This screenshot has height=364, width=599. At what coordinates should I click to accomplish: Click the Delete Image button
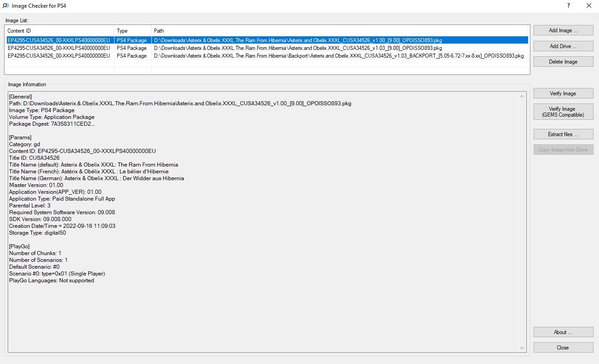[563, 62]
